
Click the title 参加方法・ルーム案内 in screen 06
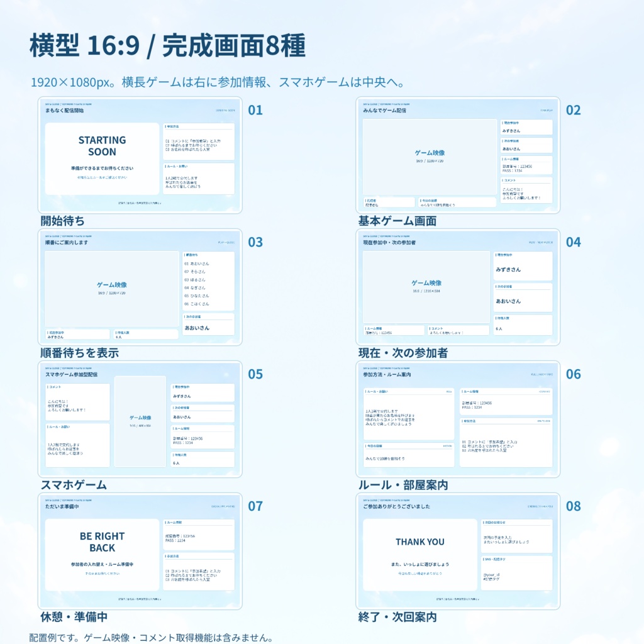coord(387,375)
